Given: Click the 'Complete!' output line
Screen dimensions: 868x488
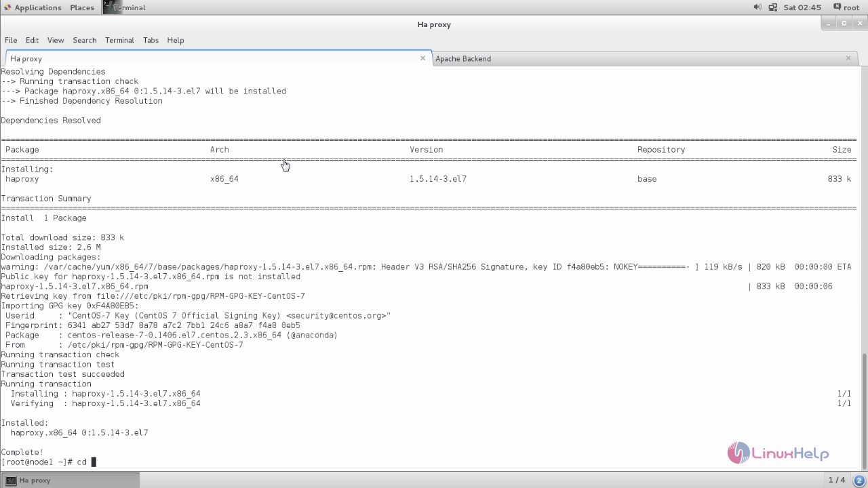Looking at the screenshot, I should pyautogui.click(x=22, y=452).
